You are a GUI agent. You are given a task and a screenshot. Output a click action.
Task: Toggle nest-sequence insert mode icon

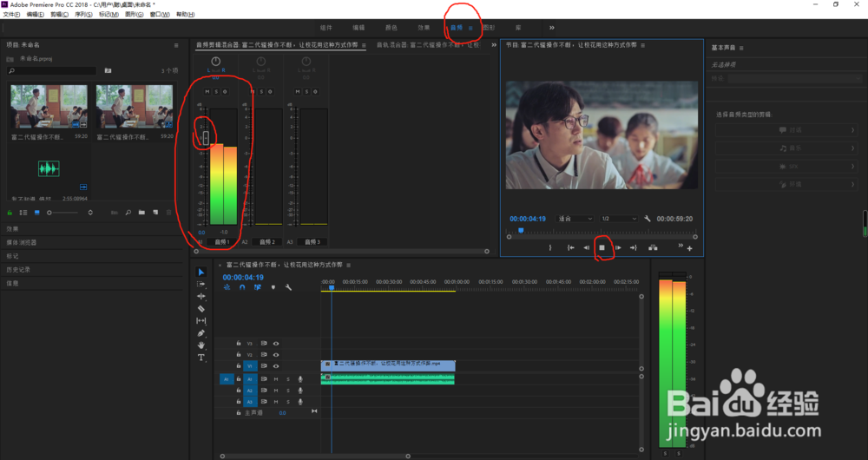pyautogui.click(x=227, y=287)
